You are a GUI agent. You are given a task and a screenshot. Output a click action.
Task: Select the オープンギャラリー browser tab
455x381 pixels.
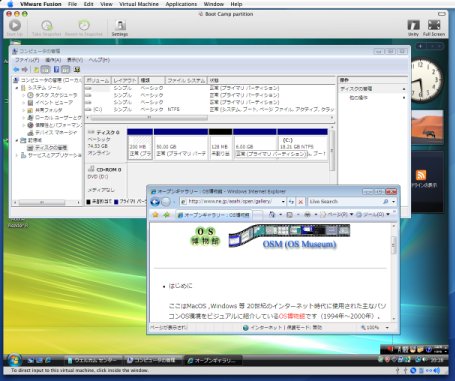point(214,215)
